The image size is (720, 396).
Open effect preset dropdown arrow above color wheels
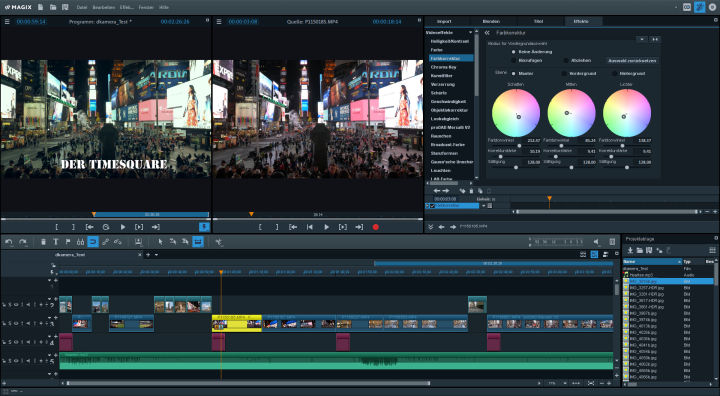642,40
